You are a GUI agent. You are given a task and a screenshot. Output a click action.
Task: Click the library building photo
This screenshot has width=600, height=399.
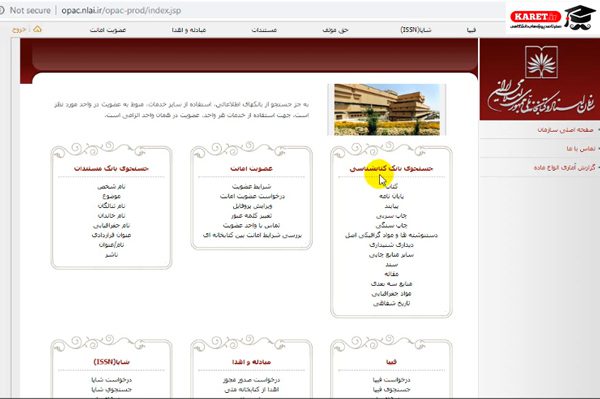pos(387,109)
